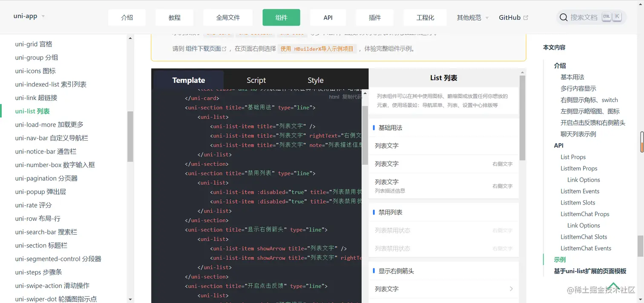Open uni-number-box 数字输入框 in sidebar
The image size is (644, 303).
(55, 165)
